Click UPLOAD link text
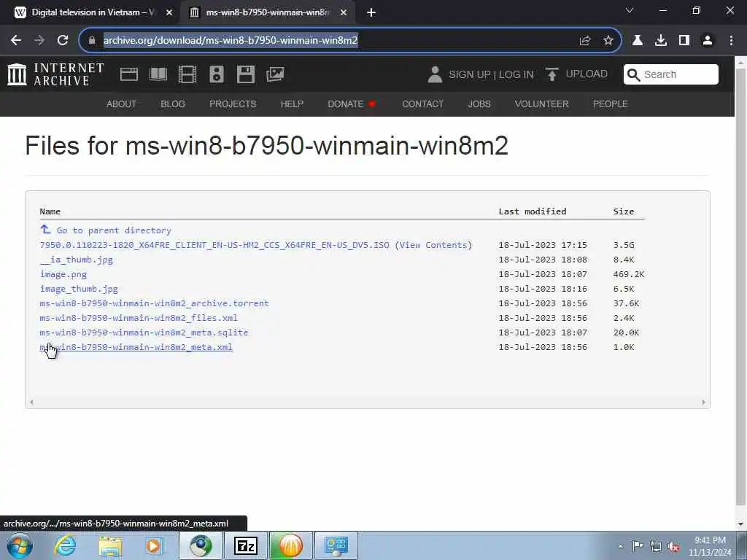The height and width of the screenshot is (560, 747). pyautogui.click(x=587, y=74)
